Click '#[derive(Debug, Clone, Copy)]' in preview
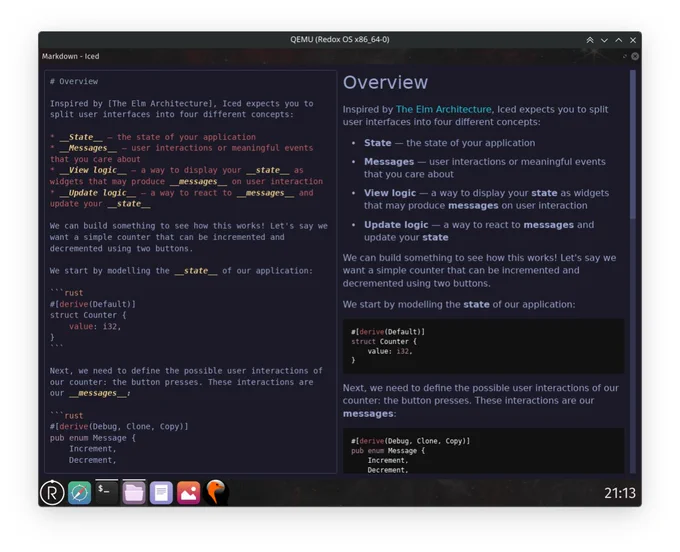680x552 pixels. [x=410, y=441]
